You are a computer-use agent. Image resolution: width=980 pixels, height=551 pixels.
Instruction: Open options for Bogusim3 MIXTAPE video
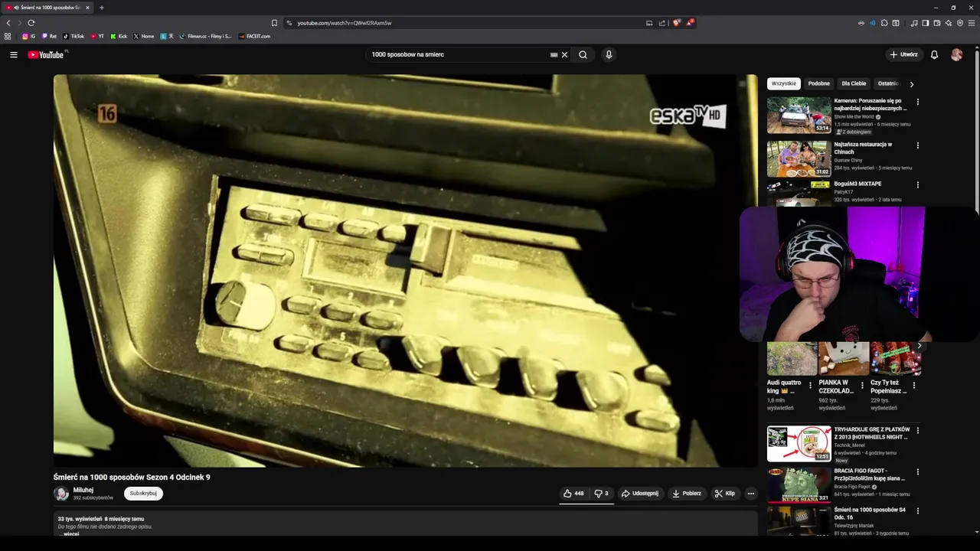pos(917,185)
